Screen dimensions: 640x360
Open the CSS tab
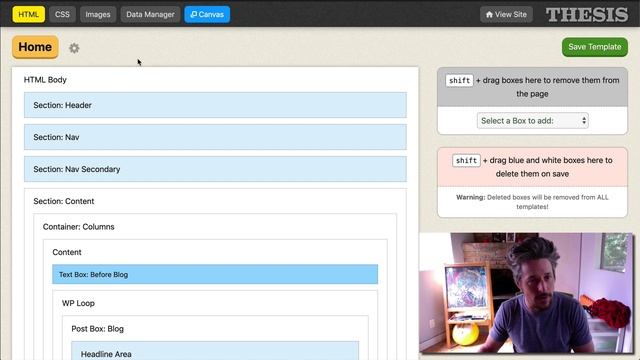point(62,14)
